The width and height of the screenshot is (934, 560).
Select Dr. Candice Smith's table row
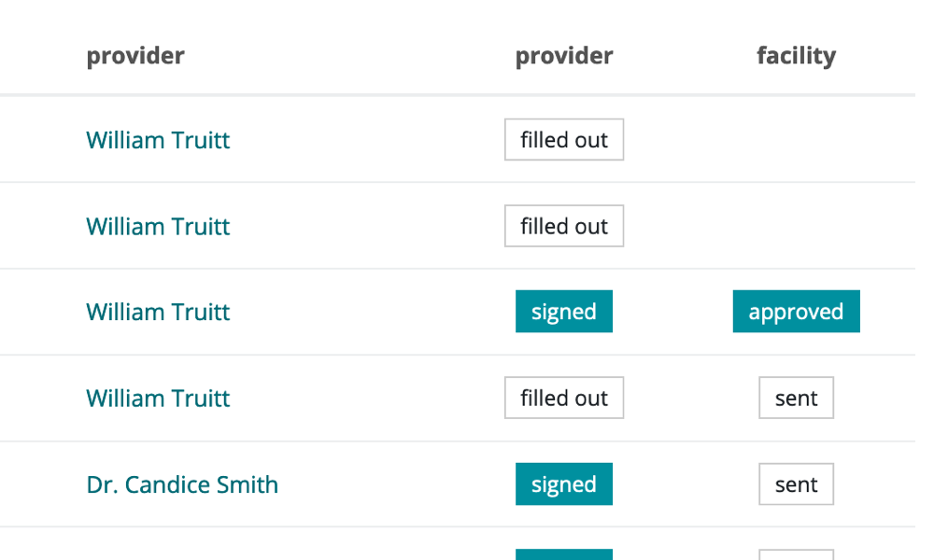(374, 484)
